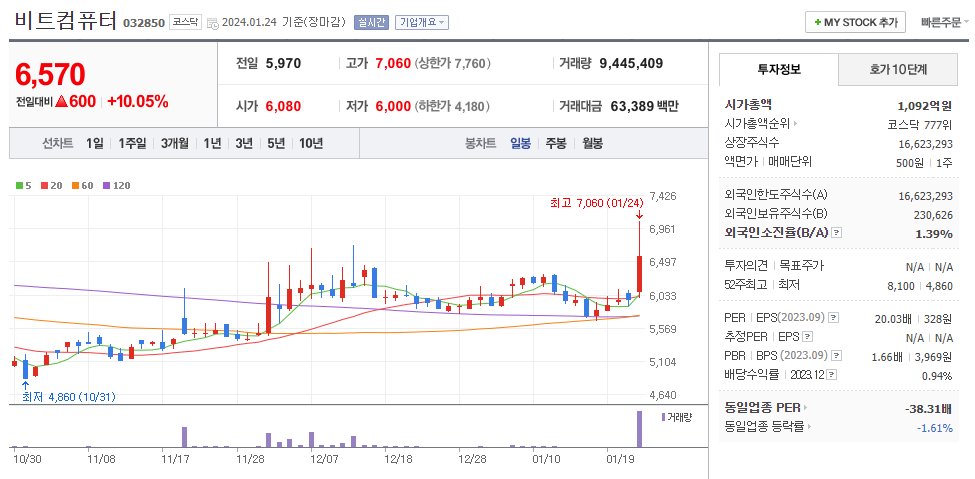Select 1년 line chart range
This screenshot has height=479, width=975.
point(212,144)
